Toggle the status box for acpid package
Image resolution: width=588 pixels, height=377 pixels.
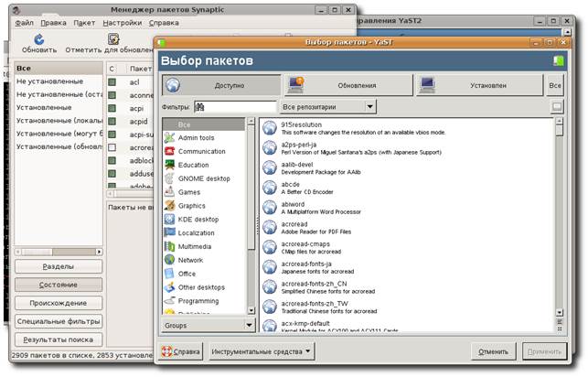click(x=112, y=121)
